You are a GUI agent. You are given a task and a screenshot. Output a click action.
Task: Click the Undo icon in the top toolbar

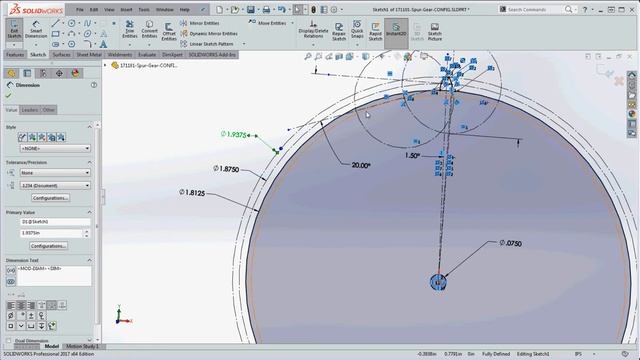[282, 9]
